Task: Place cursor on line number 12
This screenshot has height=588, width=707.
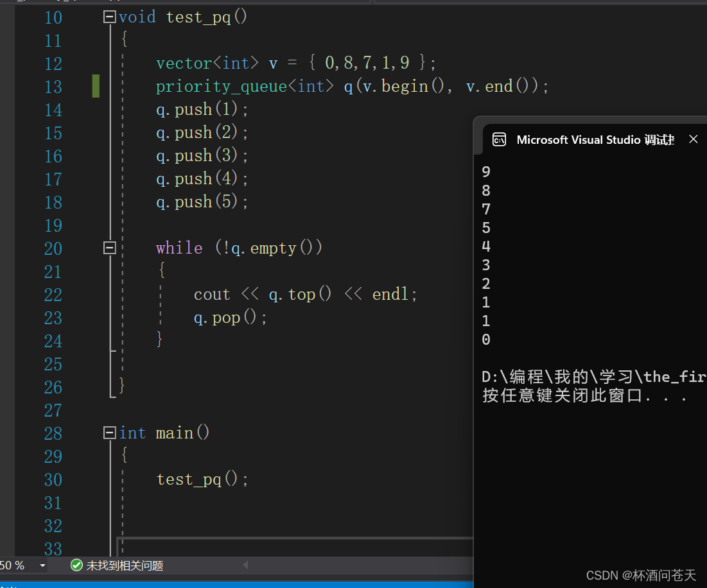Action: 53,63
